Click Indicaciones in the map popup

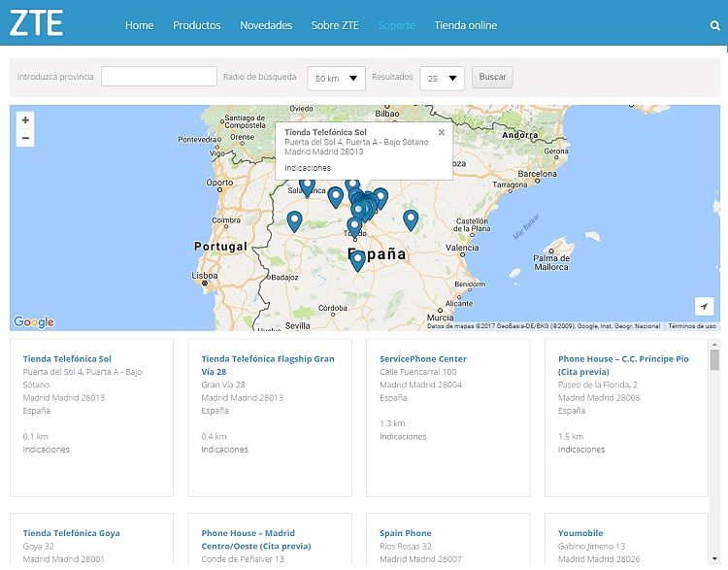[x=308, y=168]
